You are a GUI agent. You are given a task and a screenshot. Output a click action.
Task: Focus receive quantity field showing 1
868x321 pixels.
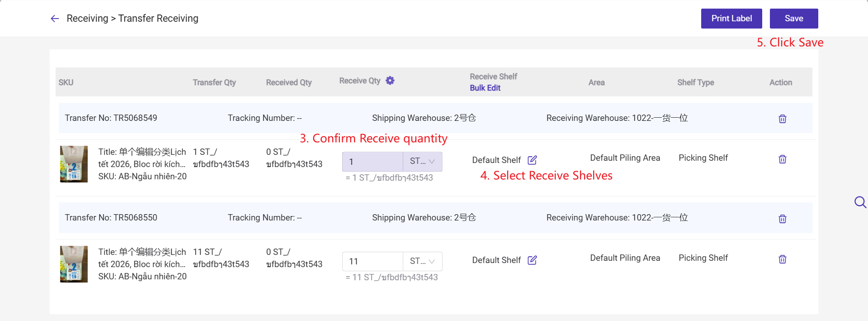(372, 162)
